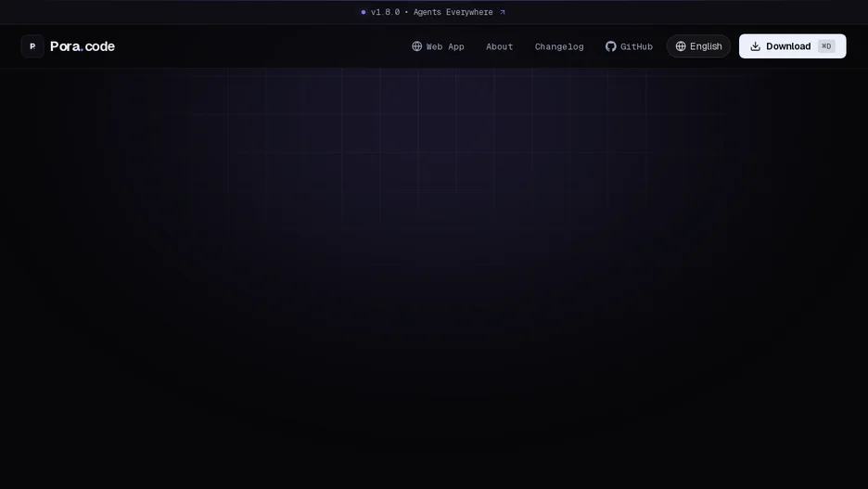Screen dimensions: 868x489
Task: Go to the About page
Action: point(499,46)
